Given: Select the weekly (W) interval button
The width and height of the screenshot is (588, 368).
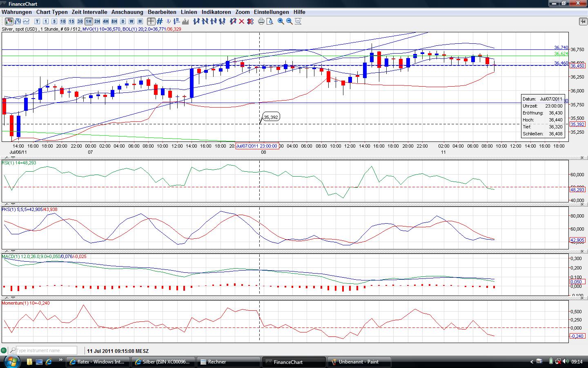Looking at the screenshot, I should click(x=131, y=21).
